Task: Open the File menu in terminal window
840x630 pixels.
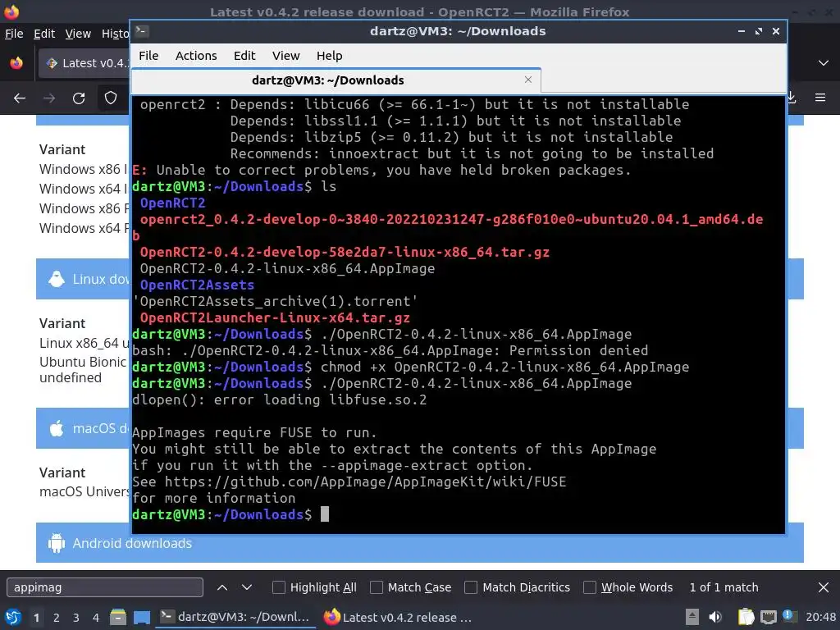Action: tap(148, 56)
